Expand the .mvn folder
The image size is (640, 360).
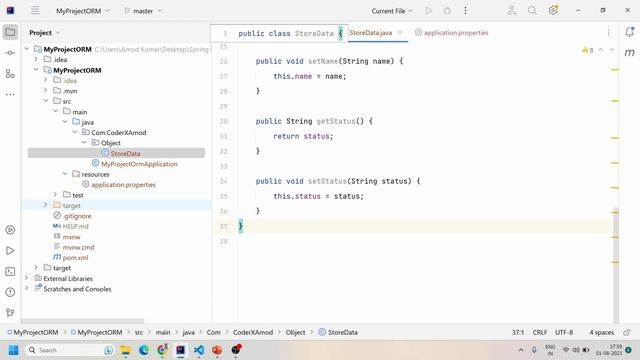46,91
